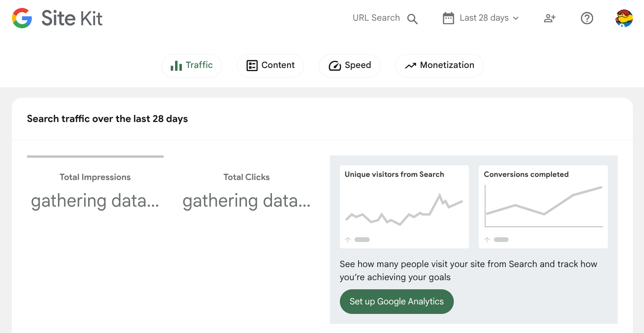Click the Unique visitors from Search title
644x333 pixels.
[394, 174]
